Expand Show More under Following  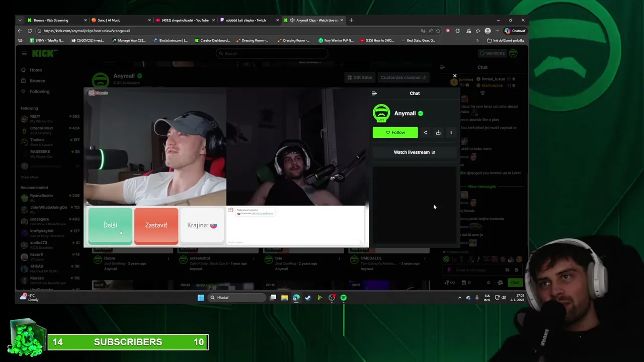29,177
